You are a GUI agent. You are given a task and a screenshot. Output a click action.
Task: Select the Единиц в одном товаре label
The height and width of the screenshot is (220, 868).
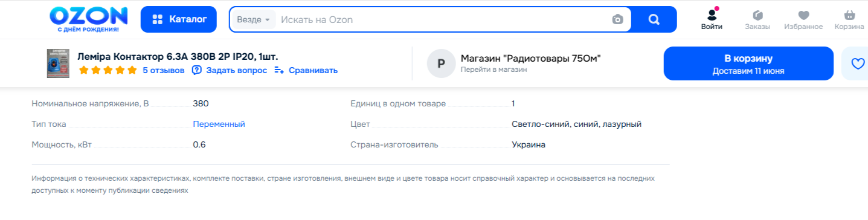click(398, 103)
